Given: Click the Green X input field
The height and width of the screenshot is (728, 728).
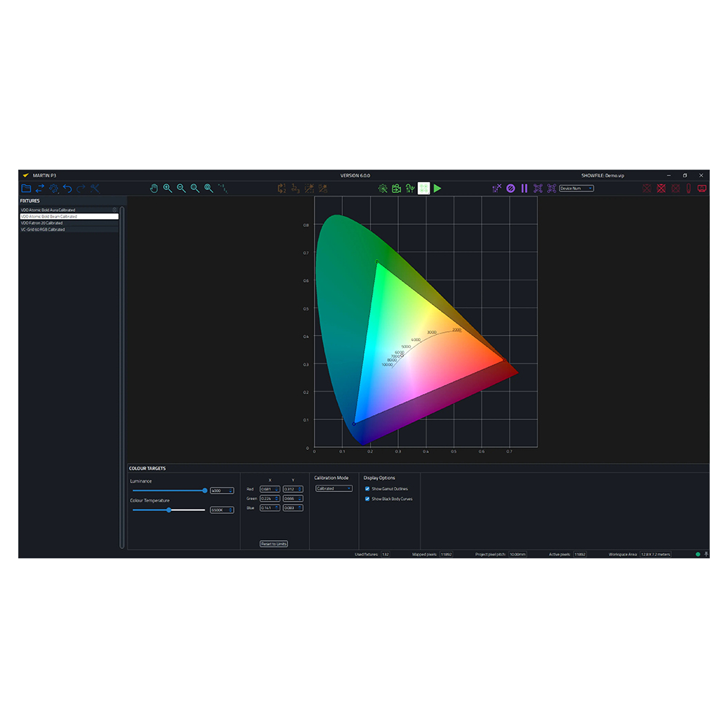Looking at the screenshot, I should (x=270, y=499).
